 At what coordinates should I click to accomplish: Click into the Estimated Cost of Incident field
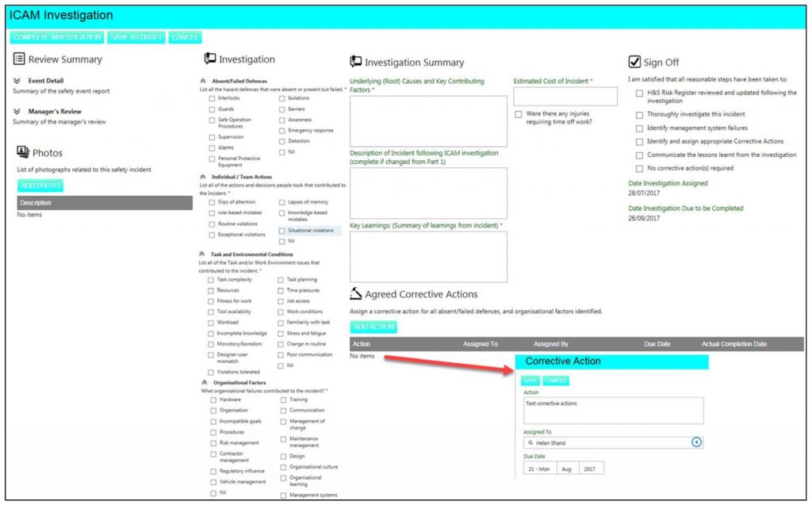coord(565,97)
